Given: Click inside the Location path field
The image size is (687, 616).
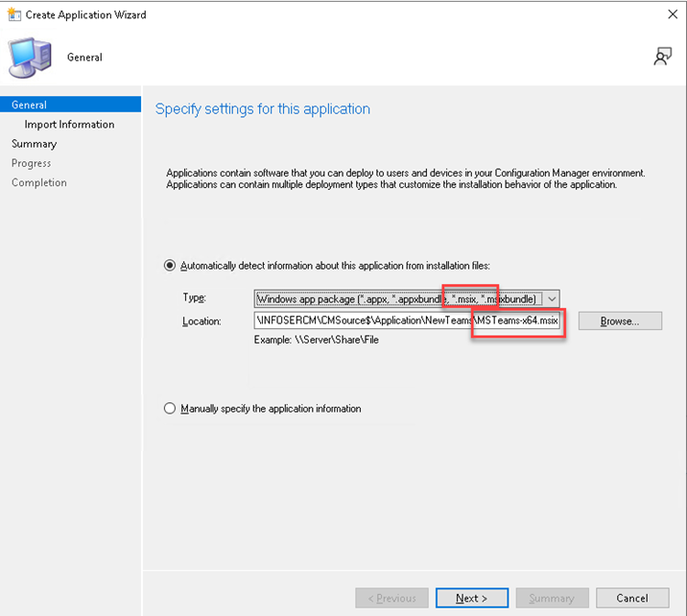Looking at the screenshot, I should [x=365, y=321].
